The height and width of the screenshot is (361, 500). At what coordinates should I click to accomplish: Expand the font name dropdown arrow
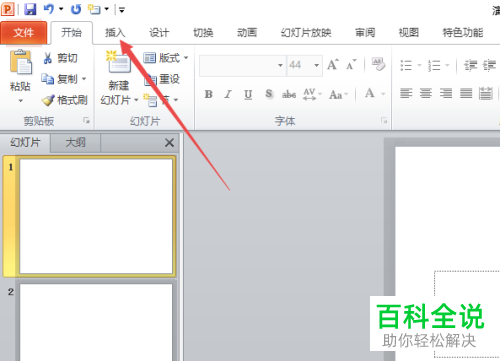pos(280,66)
